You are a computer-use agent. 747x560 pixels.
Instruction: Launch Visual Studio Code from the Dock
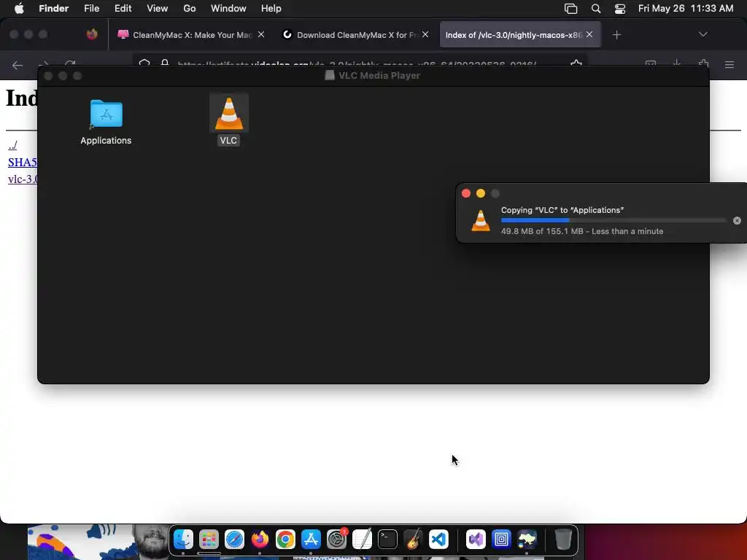438,540
